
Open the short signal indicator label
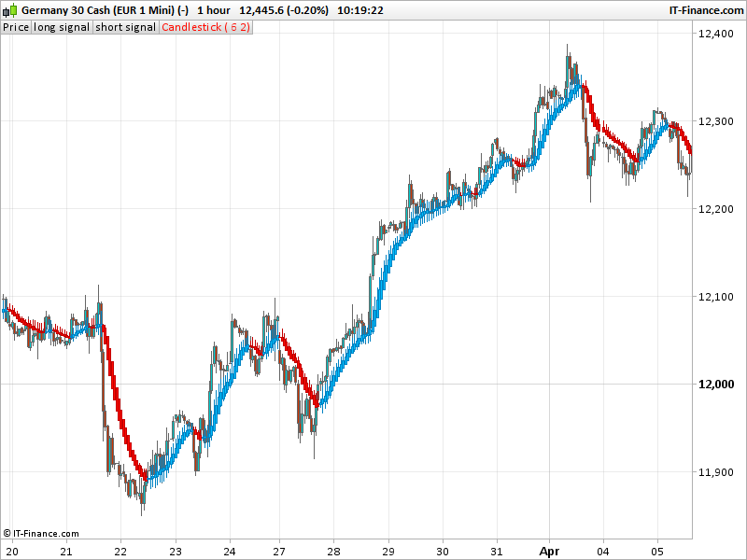[x=126, y=27]
